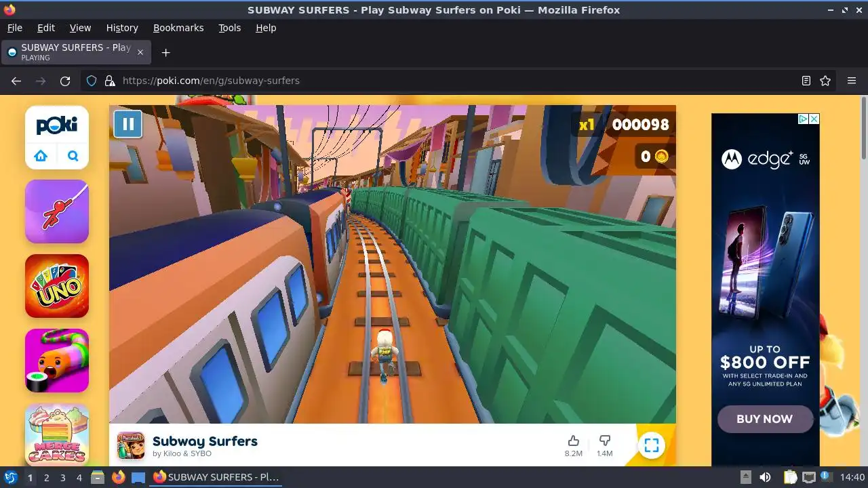The image size is (868, 488).
Task: Click the network tray icon
Action: click(x=808, y=477)
